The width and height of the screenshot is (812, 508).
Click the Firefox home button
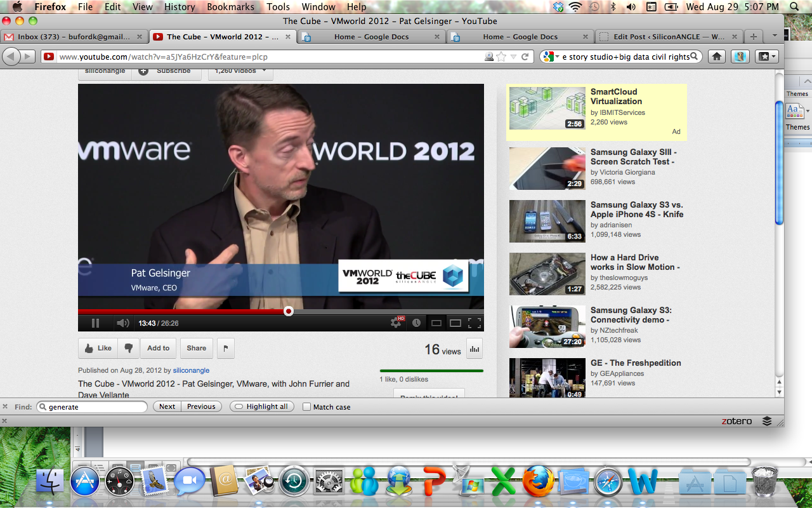point(717,57)
